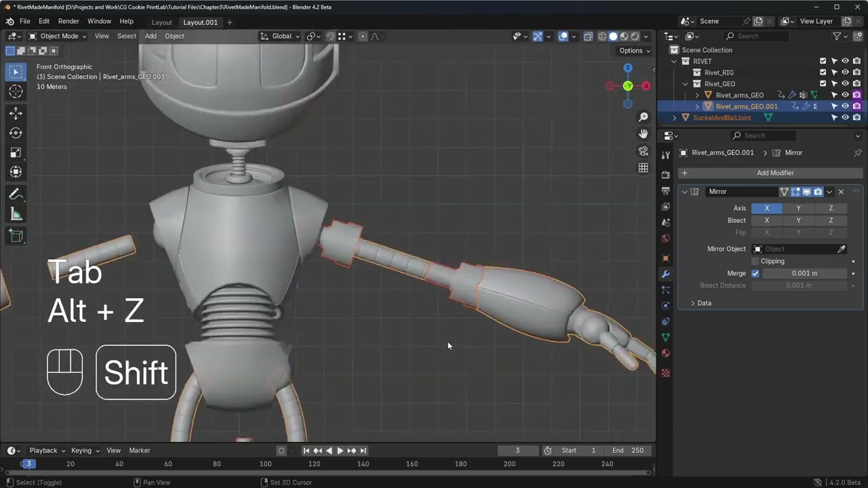Expand the SocketAndBallJoint tree item

click(674, 118)
